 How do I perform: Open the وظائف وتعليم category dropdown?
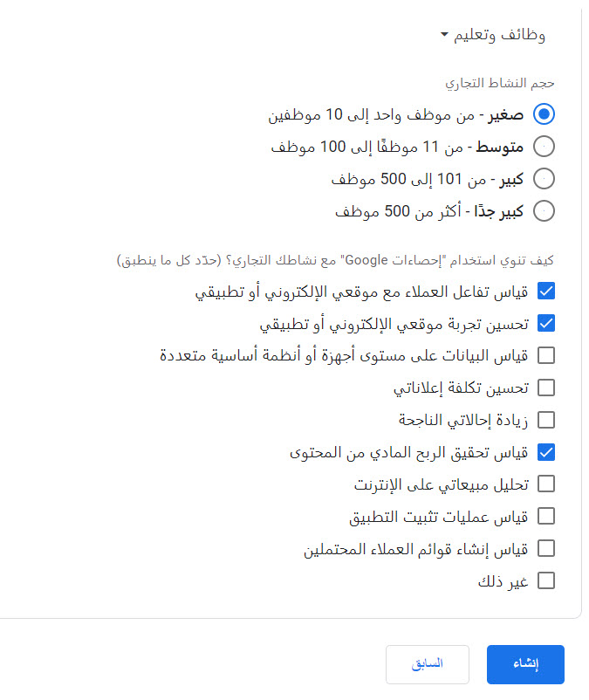[x=494, y=36]
